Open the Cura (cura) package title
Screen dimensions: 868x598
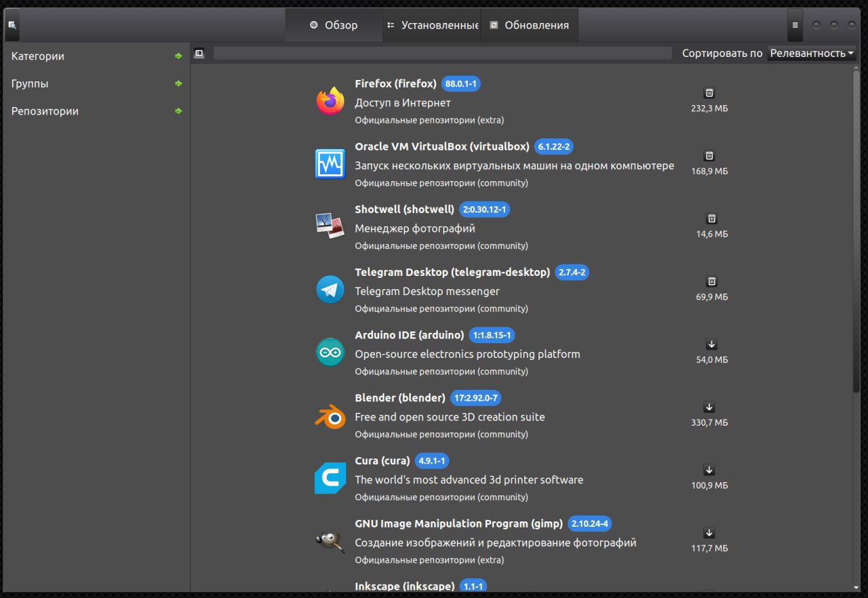click(382, 461)
